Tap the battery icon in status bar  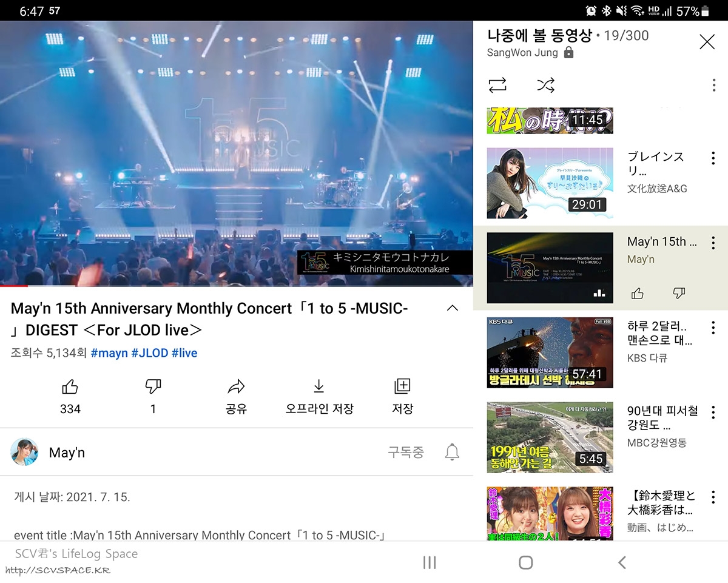coord(705,11)
